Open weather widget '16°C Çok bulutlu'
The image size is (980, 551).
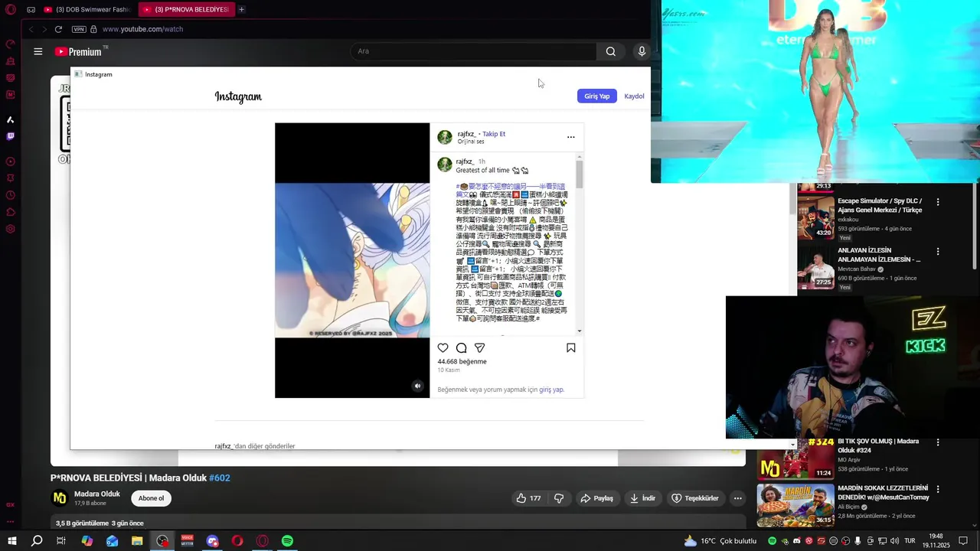(x=720, y=541)
